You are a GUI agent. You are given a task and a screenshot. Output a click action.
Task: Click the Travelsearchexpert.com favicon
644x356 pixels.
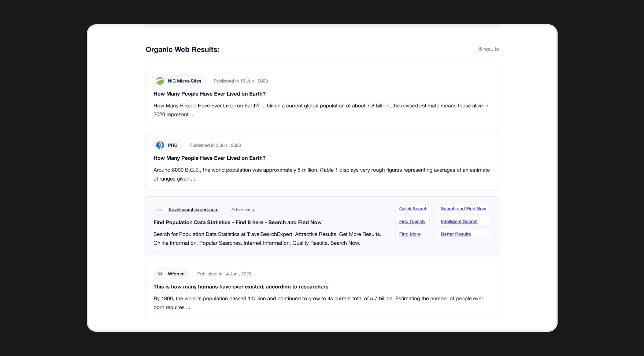pos(160,210)
